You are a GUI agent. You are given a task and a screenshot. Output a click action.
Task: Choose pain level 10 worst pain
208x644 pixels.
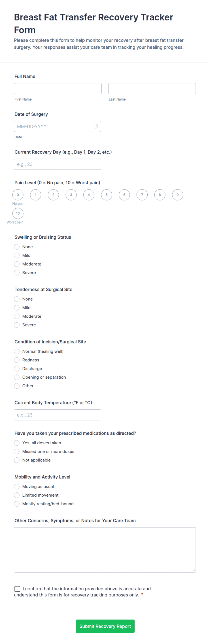click(x=18, y=214)
